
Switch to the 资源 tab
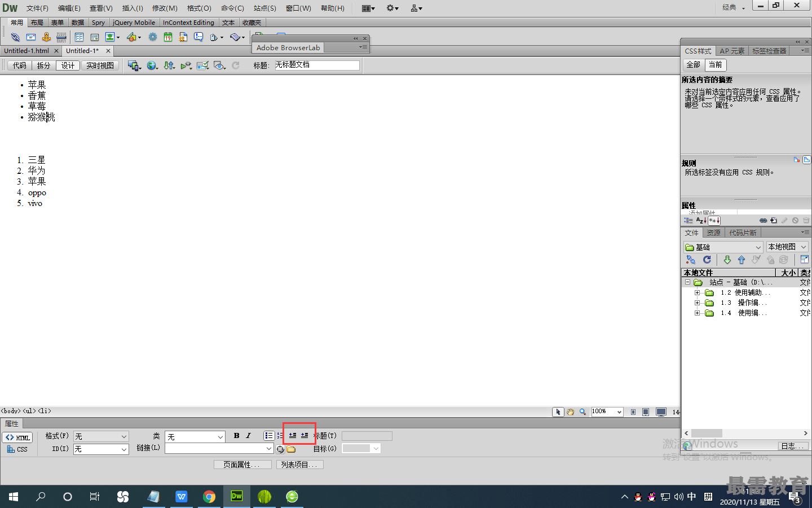[x=714, y=233]
